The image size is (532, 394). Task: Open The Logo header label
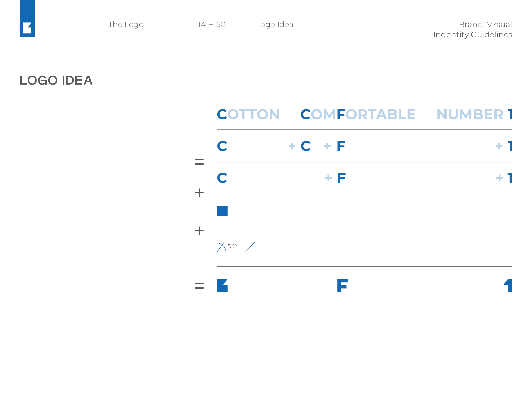[x=126, y=25]
